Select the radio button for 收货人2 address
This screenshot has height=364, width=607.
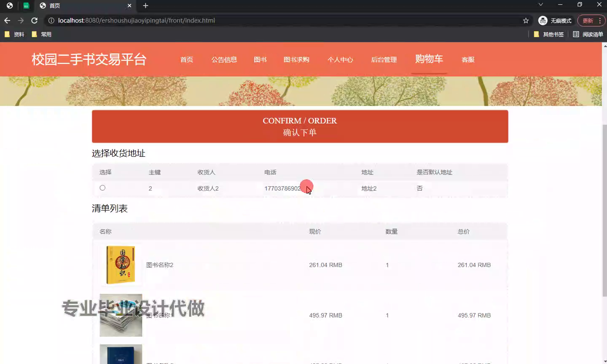(102, 188)
